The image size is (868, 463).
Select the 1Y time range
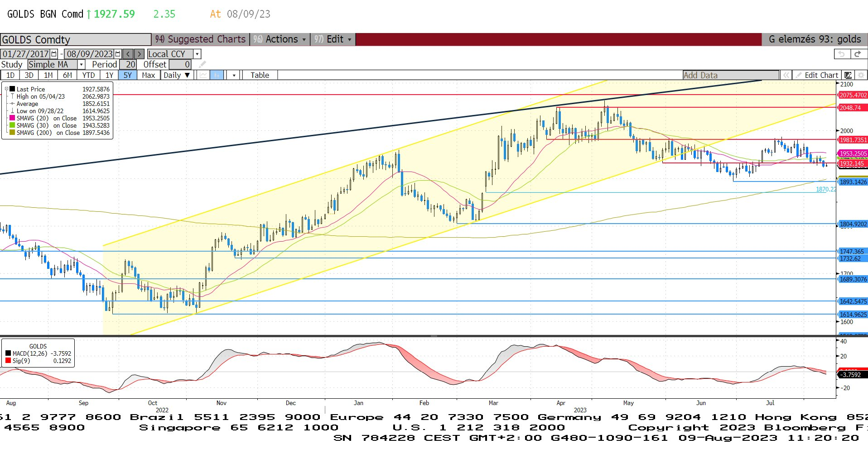tap(109, 75)
